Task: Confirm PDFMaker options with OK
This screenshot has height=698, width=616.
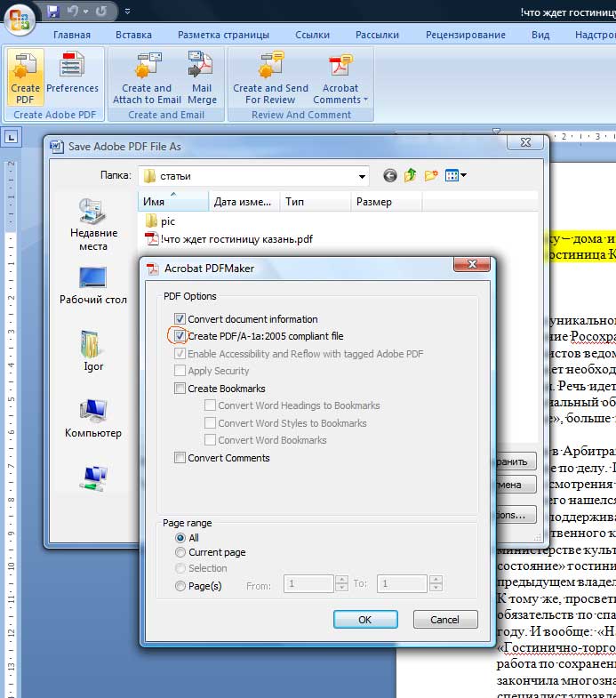Action: coord(365,620)
